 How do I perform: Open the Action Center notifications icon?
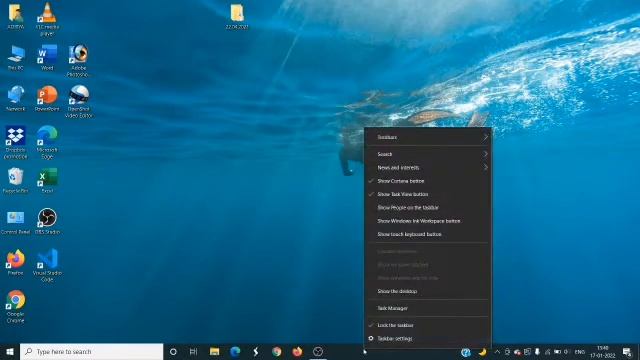pyautogui.click(x=627, y=352)
